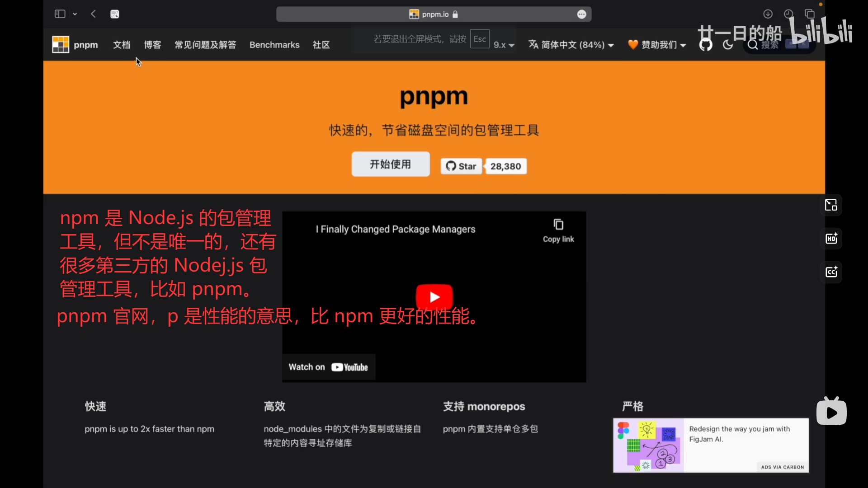868x488 pixels.
Task: Click the Copy link icon on video
Action: (x=558, y=225)
